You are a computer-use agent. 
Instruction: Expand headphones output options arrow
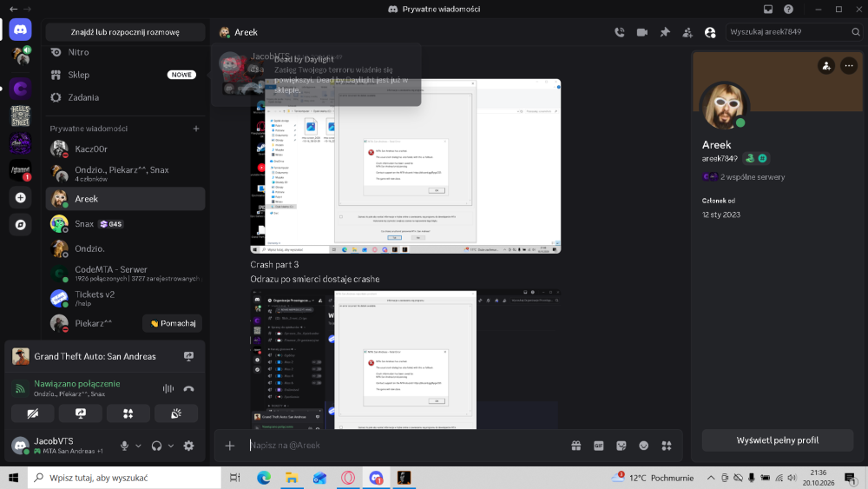click(x=171, y=446)
